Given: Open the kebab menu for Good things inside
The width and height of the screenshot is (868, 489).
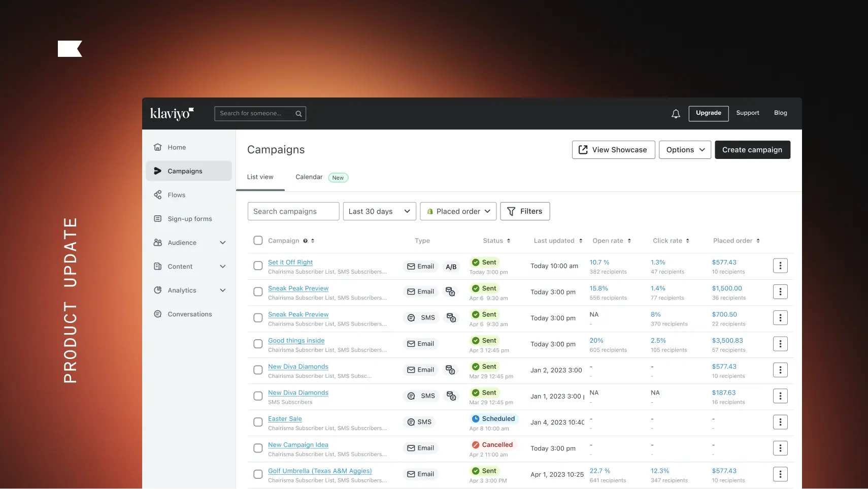Looking at the screenshot, I should [780, 344].
